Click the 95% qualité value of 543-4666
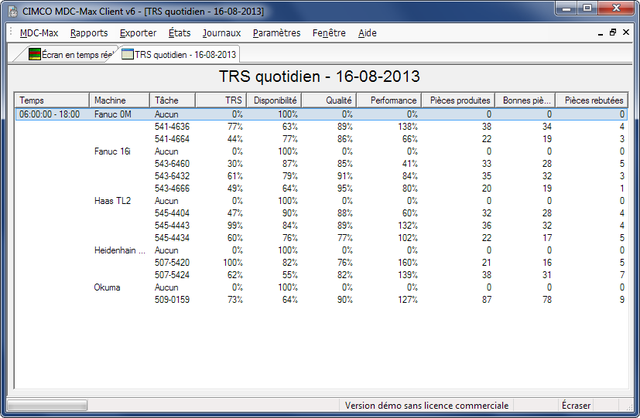This screenshot has width=640, height=418. click(345, 189)
